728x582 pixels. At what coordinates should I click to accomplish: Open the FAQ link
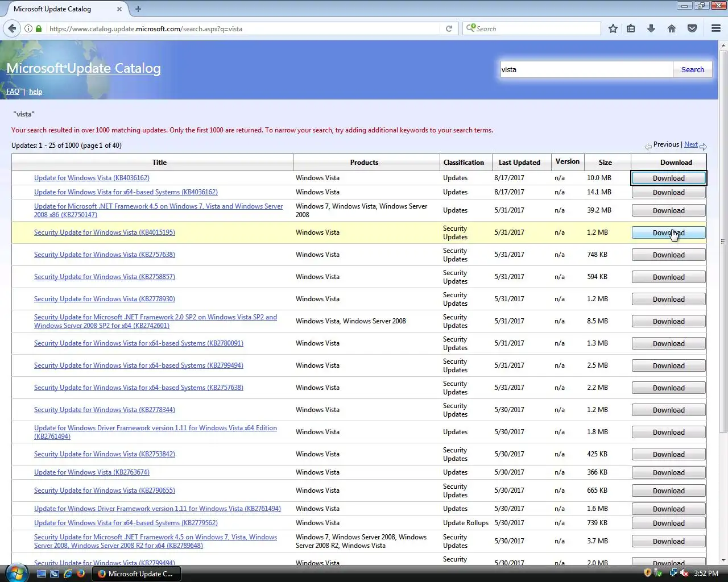pyautogui.click(x=13, y=92)
